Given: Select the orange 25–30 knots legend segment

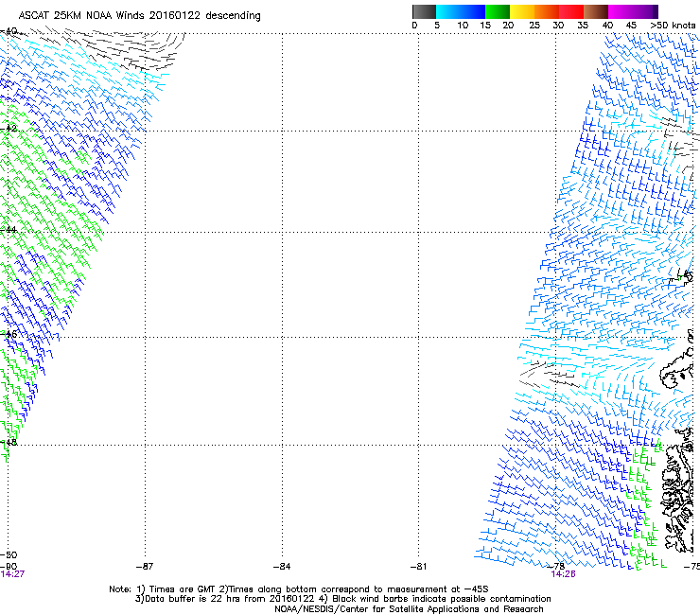Looking at the screenshot, I should tap(547, 11).
